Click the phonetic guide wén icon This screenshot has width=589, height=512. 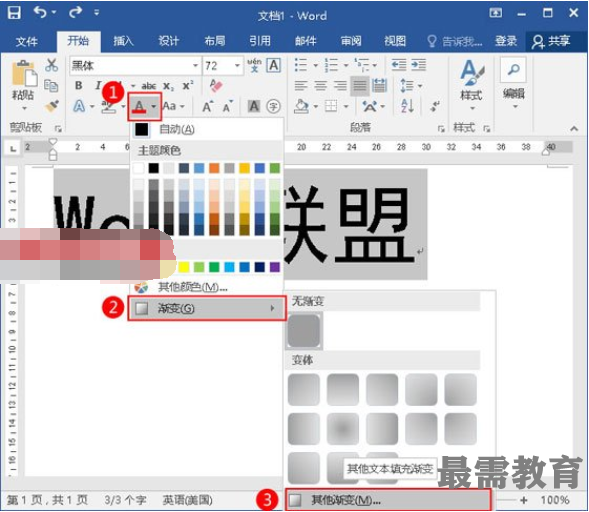(x=254, y=65)
